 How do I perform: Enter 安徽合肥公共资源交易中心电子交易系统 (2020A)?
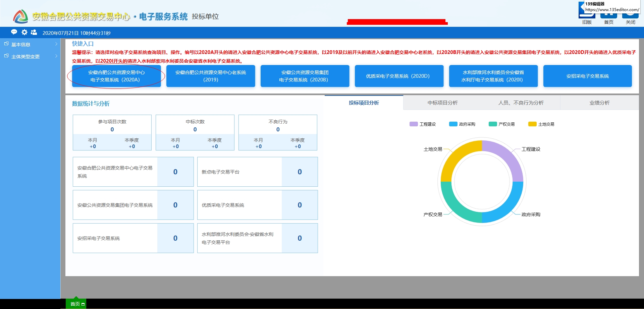[x=116, y=76]
